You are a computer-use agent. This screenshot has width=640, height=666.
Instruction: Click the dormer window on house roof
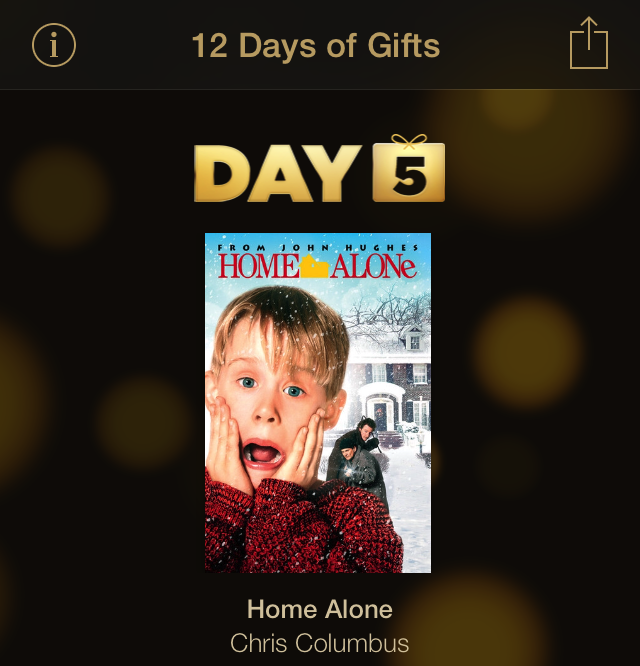[414, 340]
